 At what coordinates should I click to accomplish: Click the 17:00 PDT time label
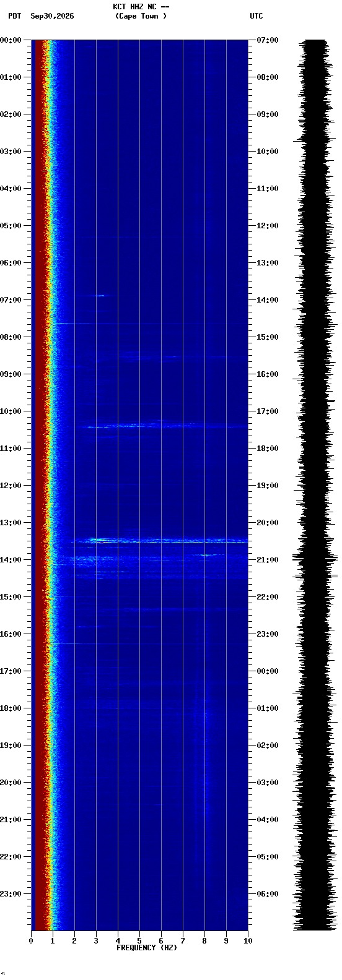pos(11,671)
